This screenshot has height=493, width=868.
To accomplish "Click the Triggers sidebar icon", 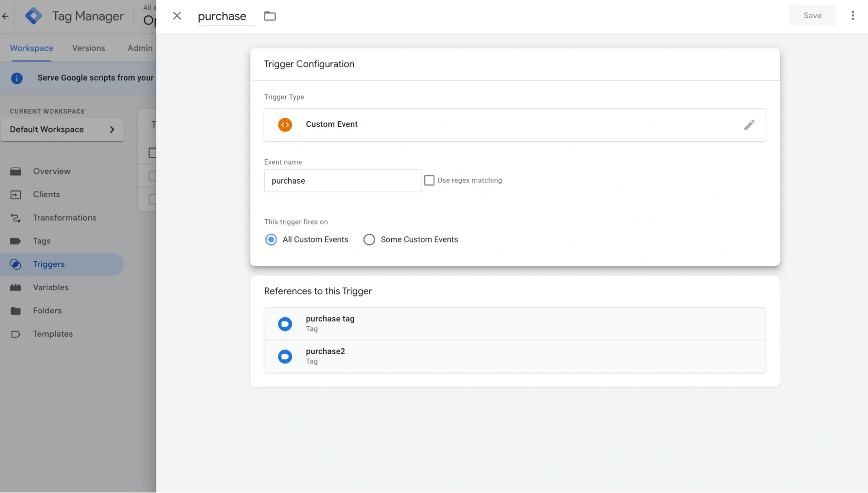I will click(x=16, y=264).
